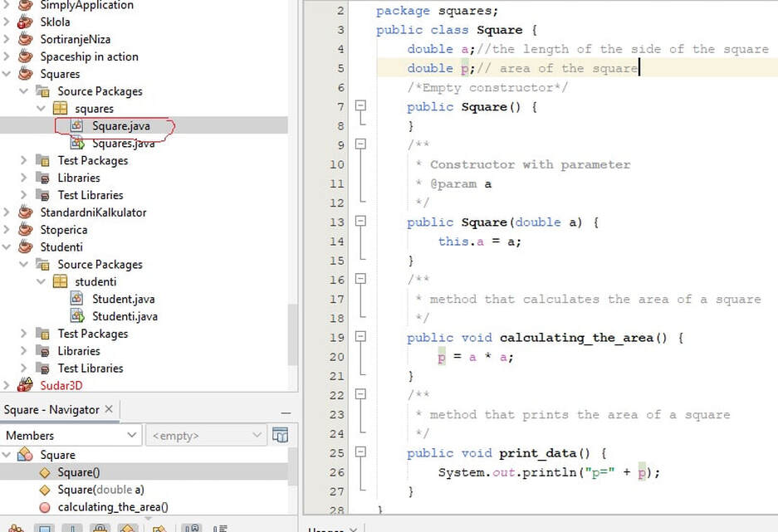Image resolution: width=778 pixels, height=532 pixels.
Task: Toggle code fold at line 16 comment
Action: [x=360, y=279]
